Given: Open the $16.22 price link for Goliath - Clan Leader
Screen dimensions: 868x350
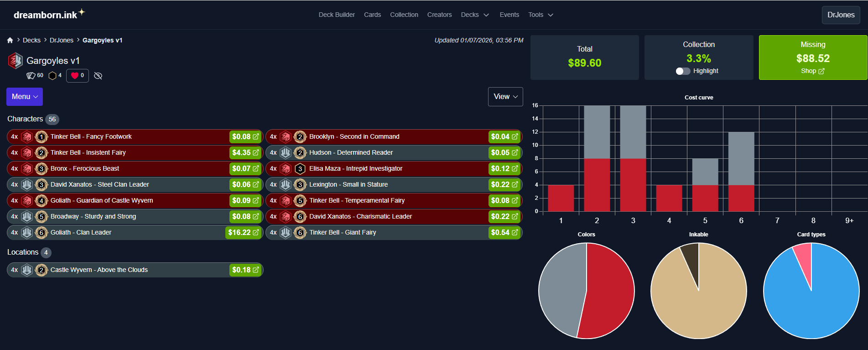Looking at the screenshot, I should tap(244, 233).
